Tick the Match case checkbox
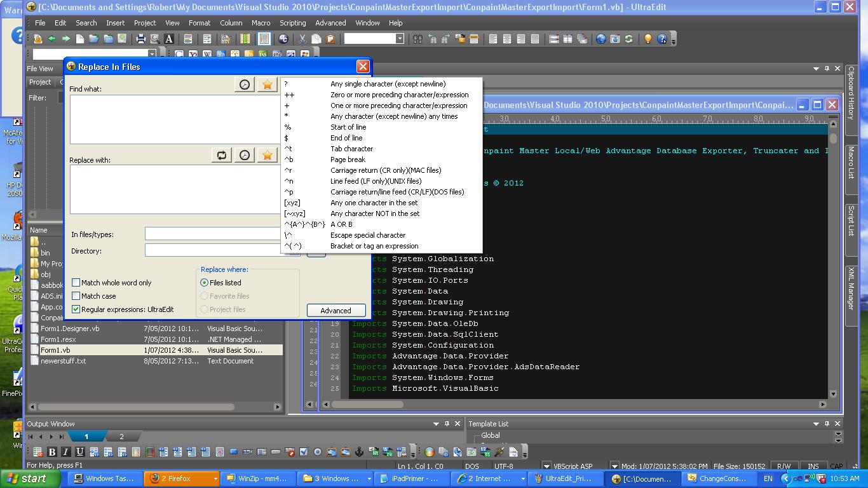868x488 pixels. click(x=76, y=296)
